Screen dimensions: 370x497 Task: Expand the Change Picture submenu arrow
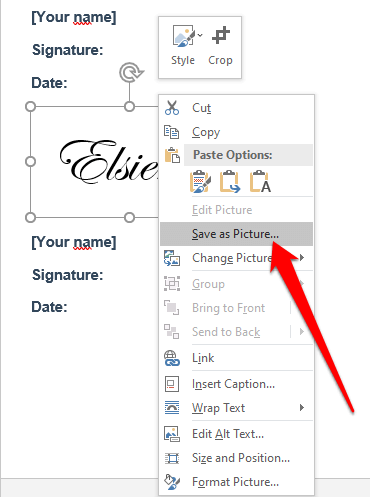(302, 258)
